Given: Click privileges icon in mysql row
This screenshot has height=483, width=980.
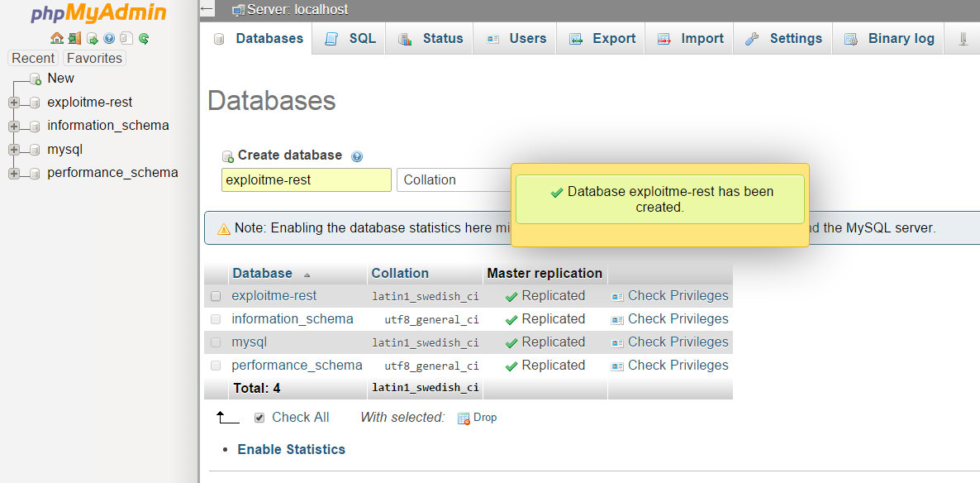Looking at the screenshot, I should click(x=617, y=343).
